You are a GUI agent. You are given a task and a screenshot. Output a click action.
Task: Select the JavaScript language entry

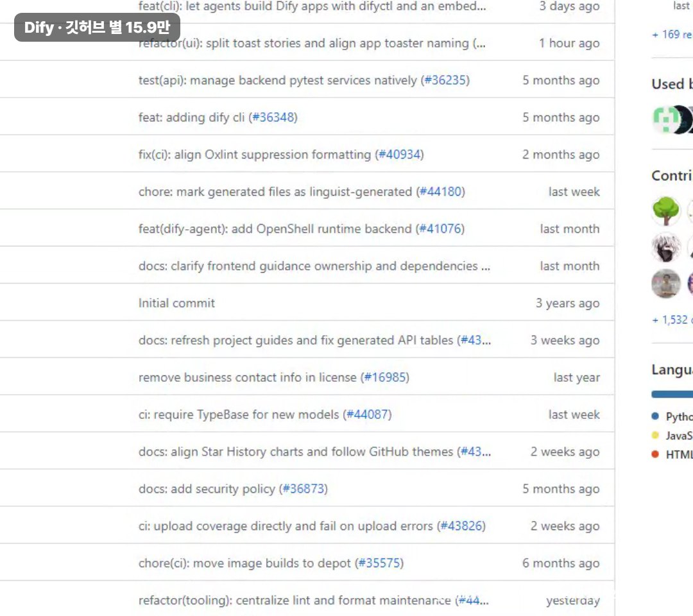point(672,435)
